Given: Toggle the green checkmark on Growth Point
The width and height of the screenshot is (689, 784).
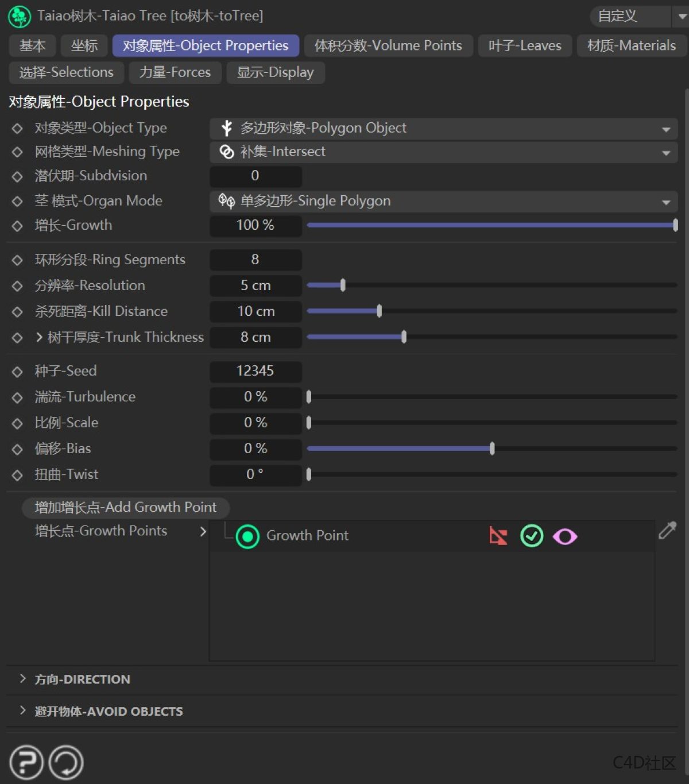Looking at the screenshot, I should coord(531,536).
